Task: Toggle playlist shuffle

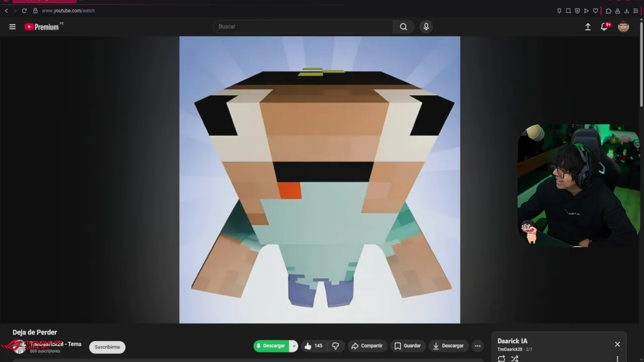Action: click(515, 358)
